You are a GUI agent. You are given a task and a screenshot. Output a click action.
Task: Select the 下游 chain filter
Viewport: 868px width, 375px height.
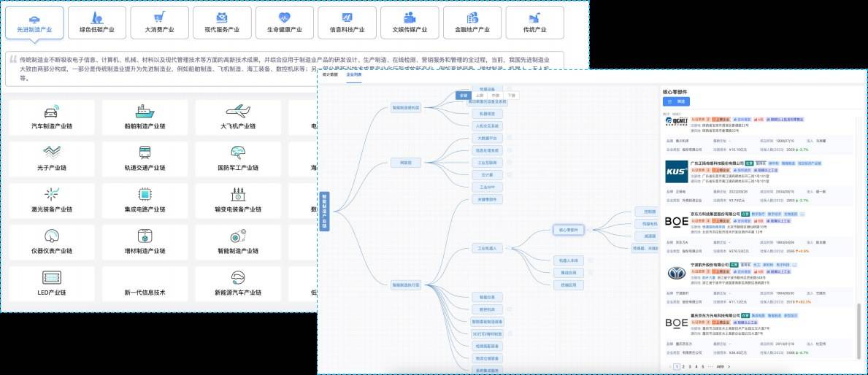[511, 95]
